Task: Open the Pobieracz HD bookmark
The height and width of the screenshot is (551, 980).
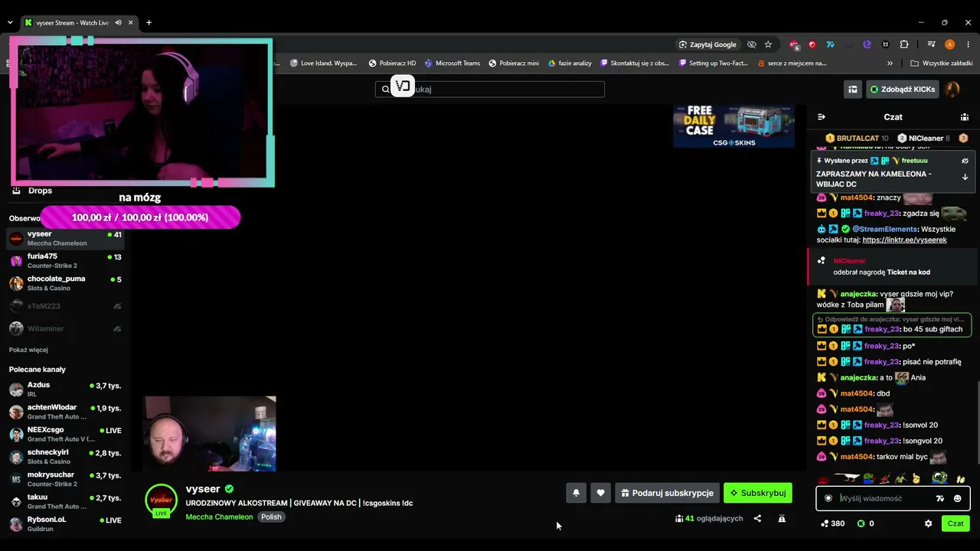Action: tap(392, 64)
